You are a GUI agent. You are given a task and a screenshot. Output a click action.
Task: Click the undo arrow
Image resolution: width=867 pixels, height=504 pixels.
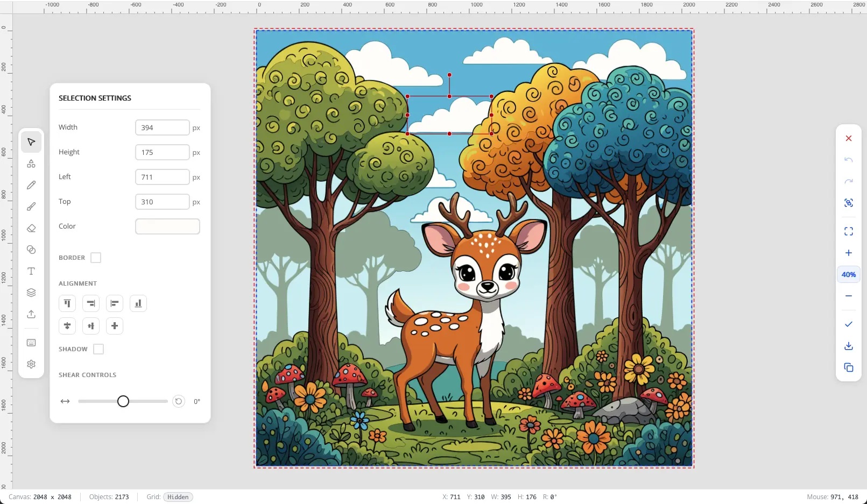click(x=849, y=160)
